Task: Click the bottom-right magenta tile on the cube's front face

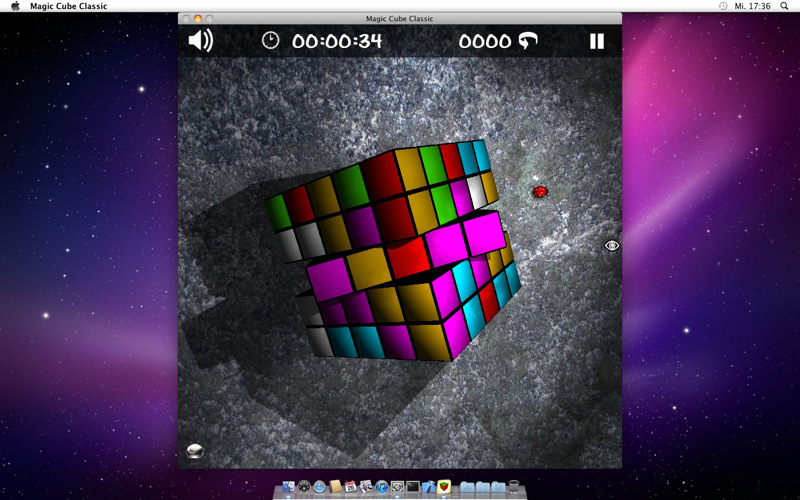Action: pos(457,335)
